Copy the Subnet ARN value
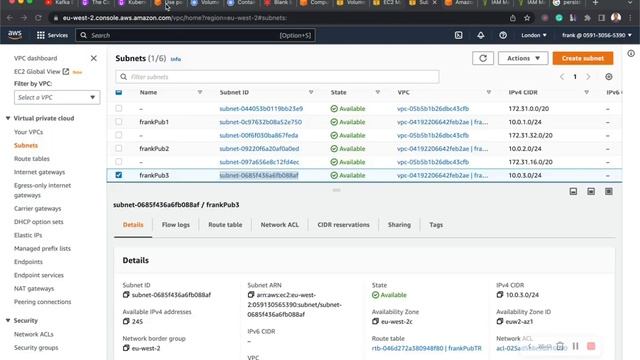This screenshot has width=640, height=360. [x=251, y=295]
